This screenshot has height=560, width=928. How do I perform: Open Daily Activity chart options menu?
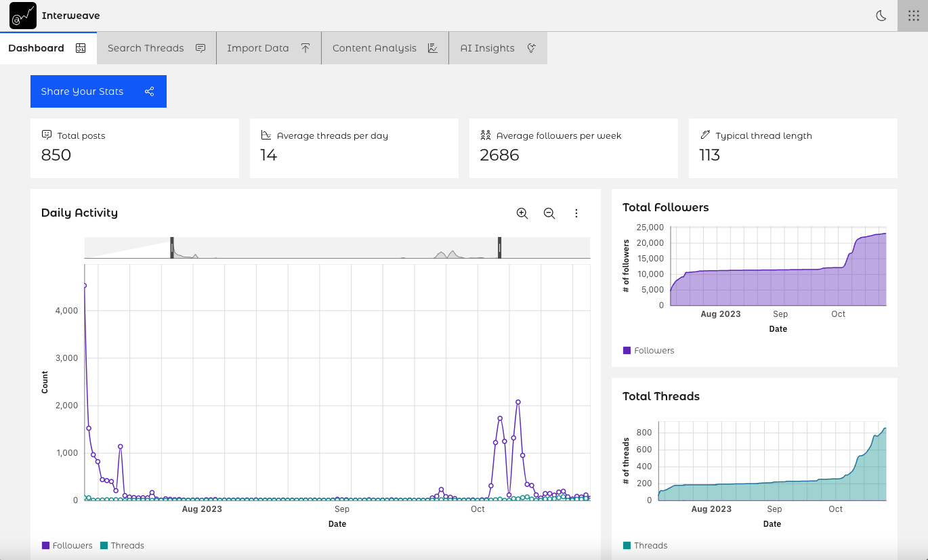click(576, 213)
